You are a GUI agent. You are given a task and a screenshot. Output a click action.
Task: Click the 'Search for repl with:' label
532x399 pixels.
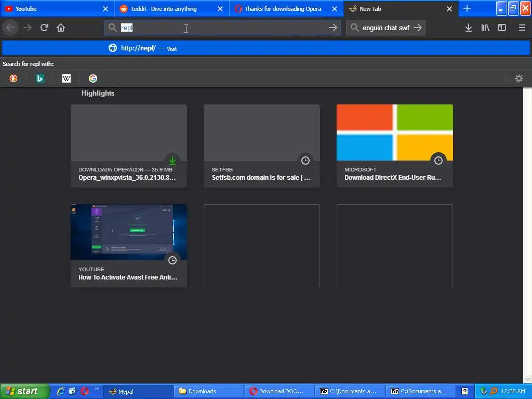pyautogui.click(x=28, y=64)
